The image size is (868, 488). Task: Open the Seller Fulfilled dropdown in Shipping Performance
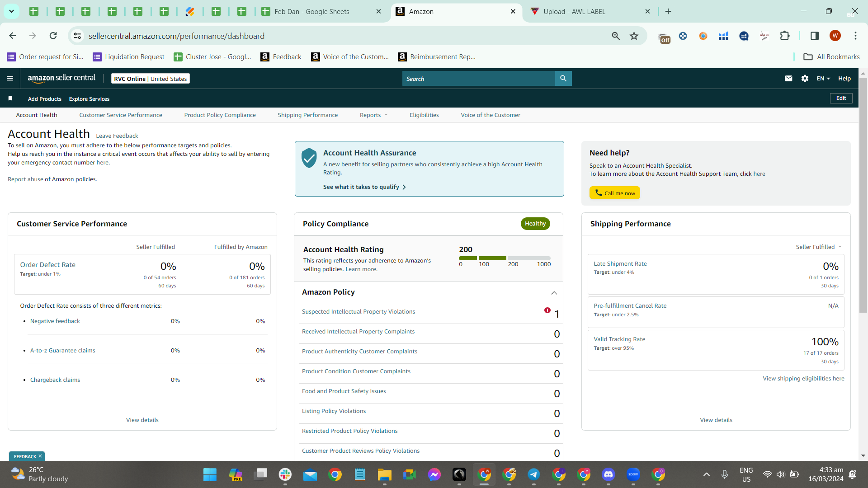819,247
